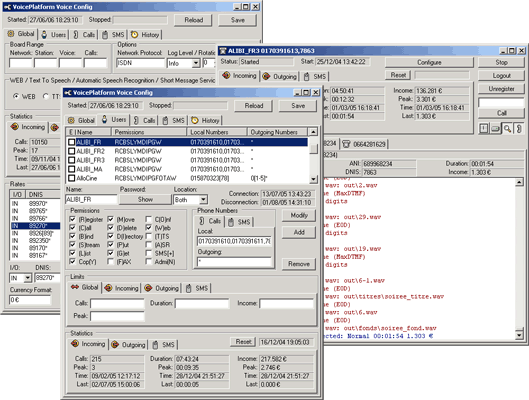
Task: Open SMS tab in ALIBI_FR3 window
Action: (x=315, y=77)
